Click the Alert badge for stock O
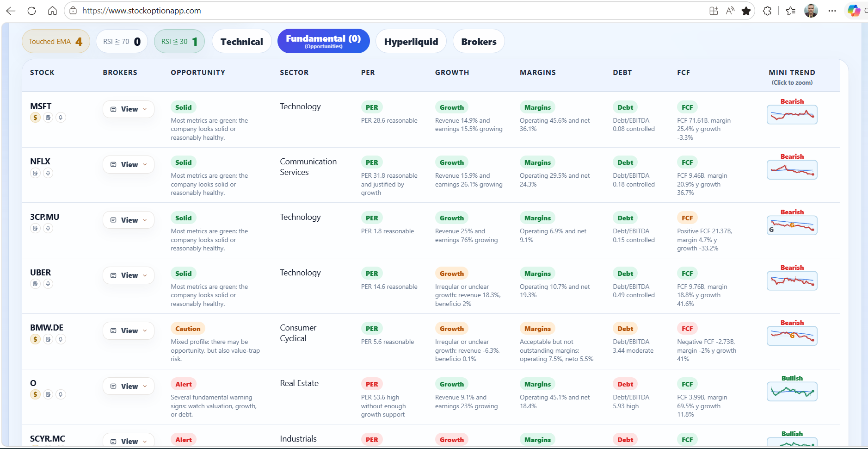 [x=184, y=384]
